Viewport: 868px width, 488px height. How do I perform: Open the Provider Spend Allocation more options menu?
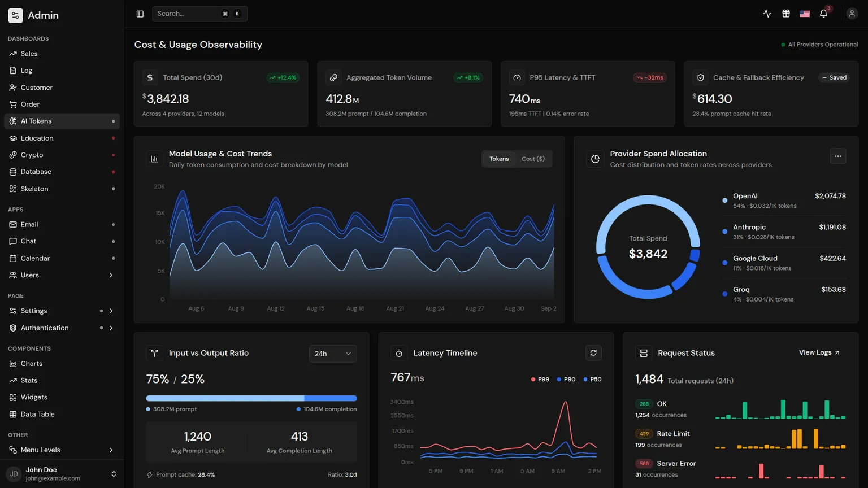pyautogui.click(x=838, y=156)
